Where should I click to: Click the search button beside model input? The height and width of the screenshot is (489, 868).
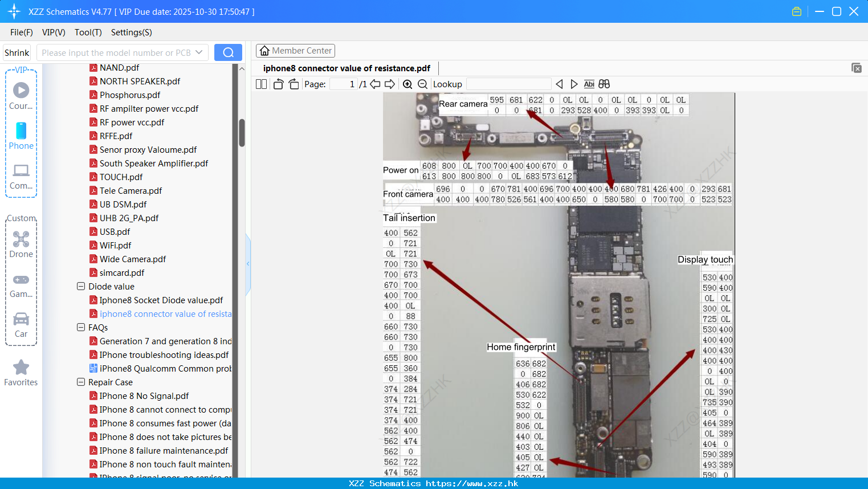(228, 52)
